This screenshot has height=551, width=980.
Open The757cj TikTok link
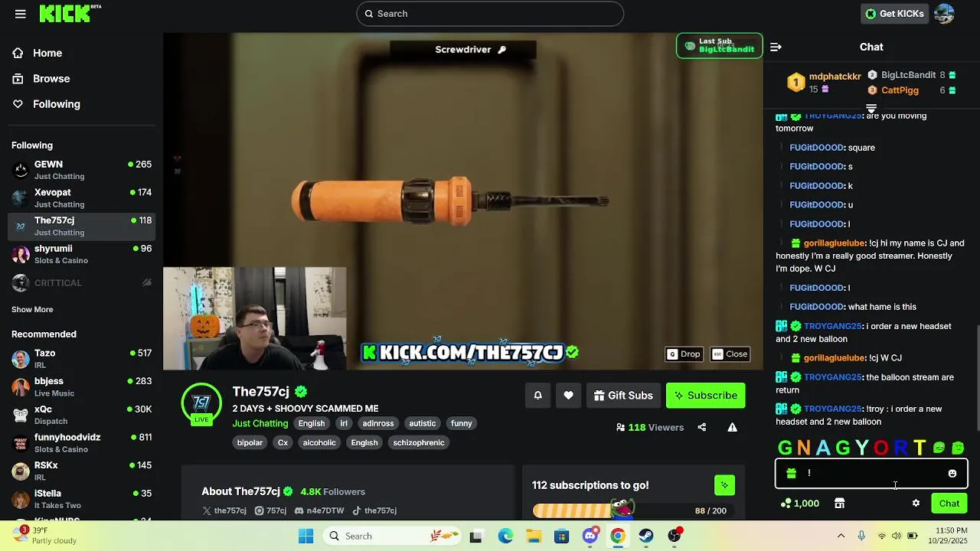tap(374, 510)
